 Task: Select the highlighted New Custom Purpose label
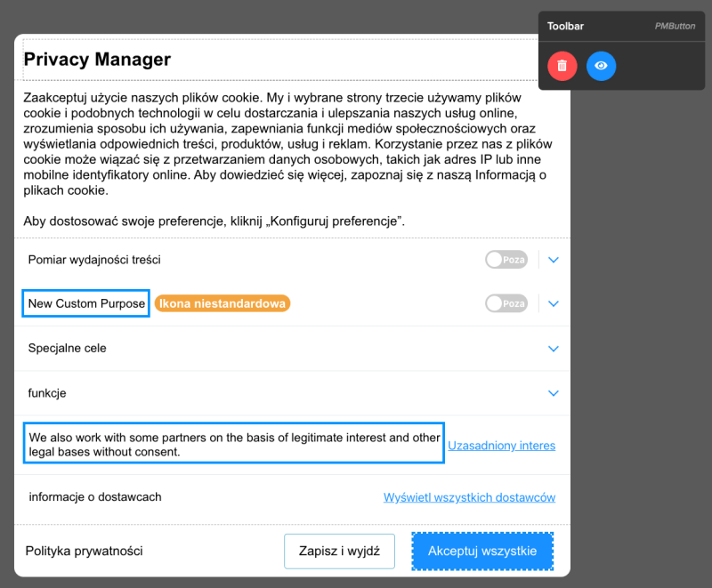click(x=85, y=302)
